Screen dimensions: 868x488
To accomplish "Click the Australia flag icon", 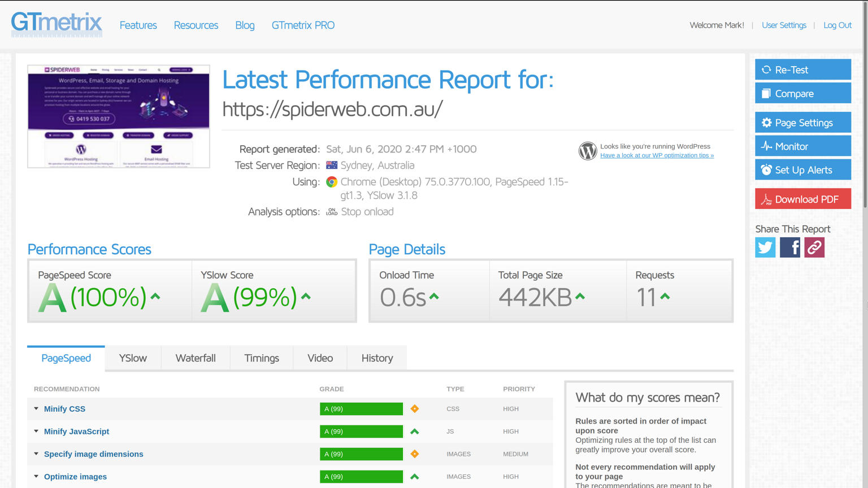I will pyautogui.click(x=332, y=165).
